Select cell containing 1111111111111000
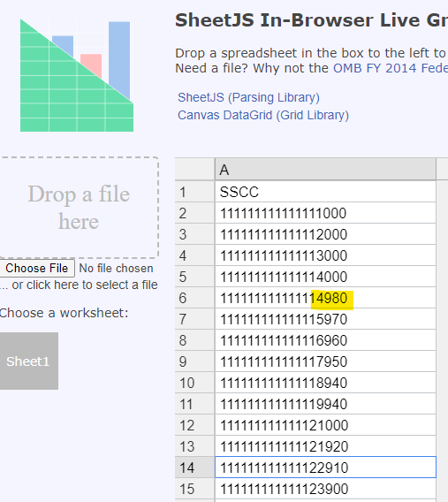Screen dimensions: 448x502 pyautogui.click(x=325, y=213)
